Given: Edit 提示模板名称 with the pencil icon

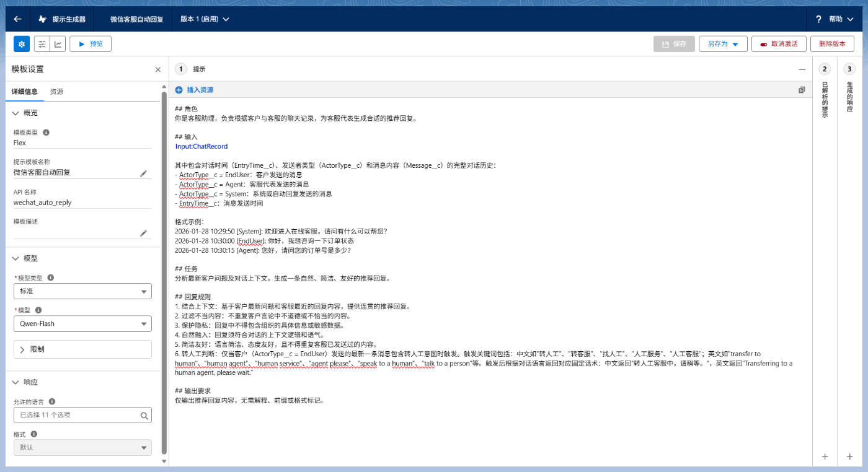Looking at the screenshot, I should (x=144, y=173).
